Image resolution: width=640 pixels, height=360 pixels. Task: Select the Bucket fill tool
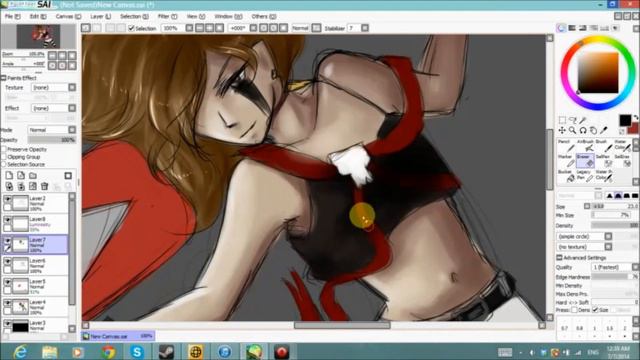567,176
